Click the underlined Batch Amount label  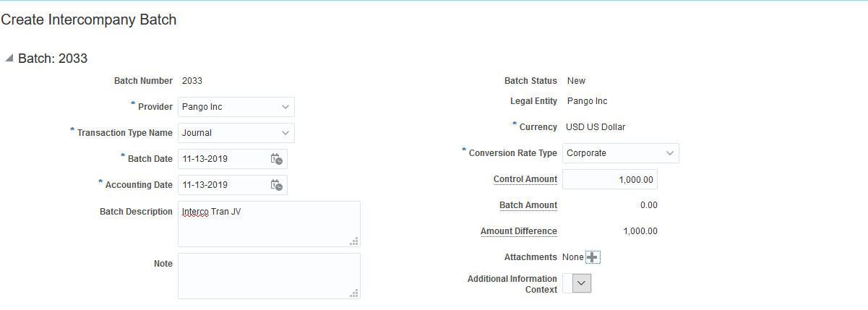pos(528,205)
